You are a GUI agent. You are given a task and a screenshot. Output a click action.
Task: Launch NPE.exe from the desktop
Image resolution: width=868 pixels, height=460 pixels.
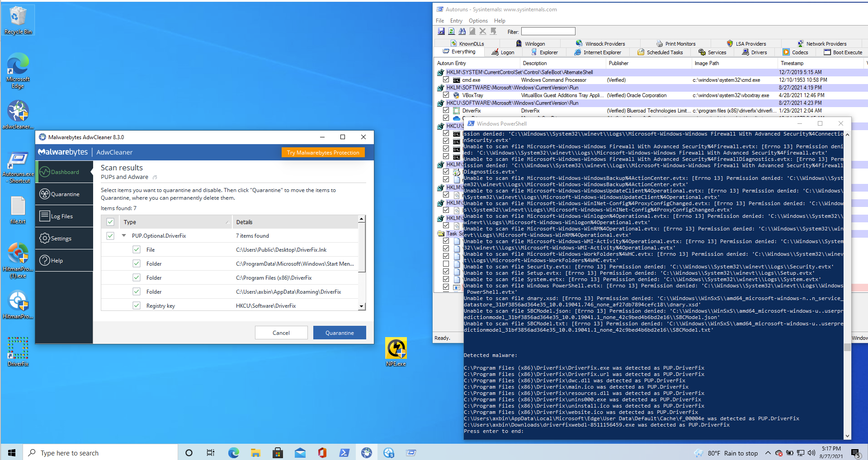396,348
